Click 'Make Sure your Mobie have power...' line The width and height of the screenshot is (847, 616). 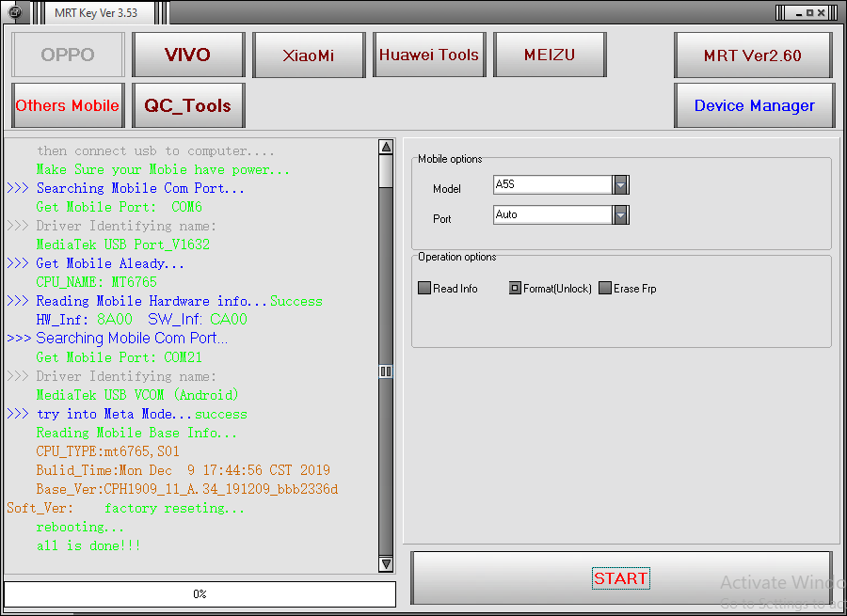(163, 169)
